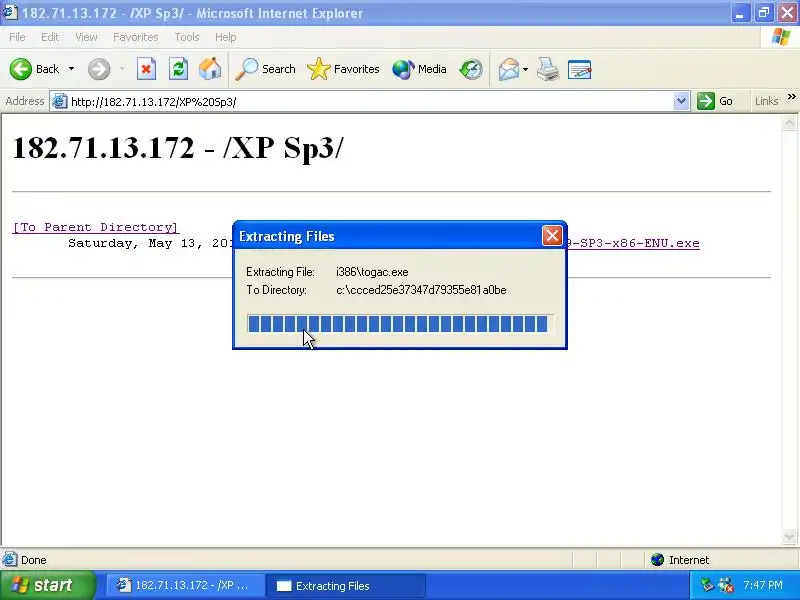Image resolution: width=800 pixels, height=600 pixels.
Task: Go to the Home page
Action: [210, 69]
